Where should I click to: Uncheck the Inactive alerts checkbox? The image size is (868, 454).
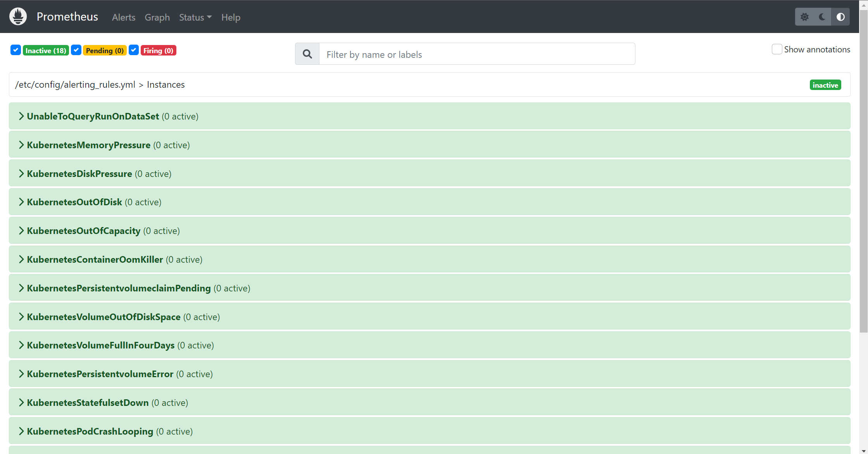pos(16,50)
